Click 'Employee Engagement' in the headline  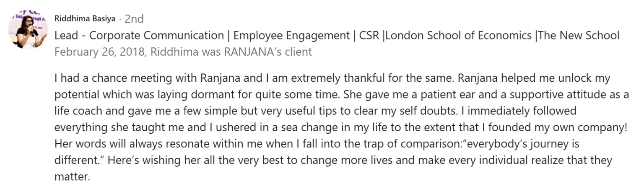click(x=289, y=36)
